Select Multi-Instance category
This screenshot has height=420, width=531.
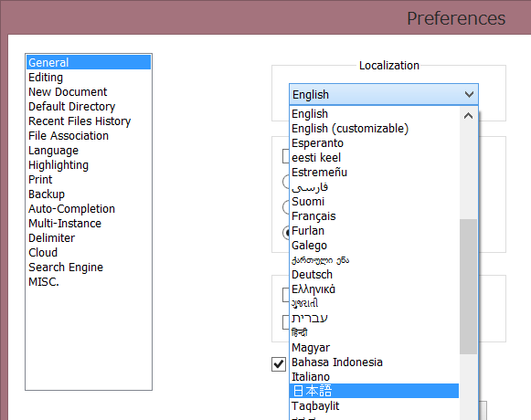coord(89,223)
